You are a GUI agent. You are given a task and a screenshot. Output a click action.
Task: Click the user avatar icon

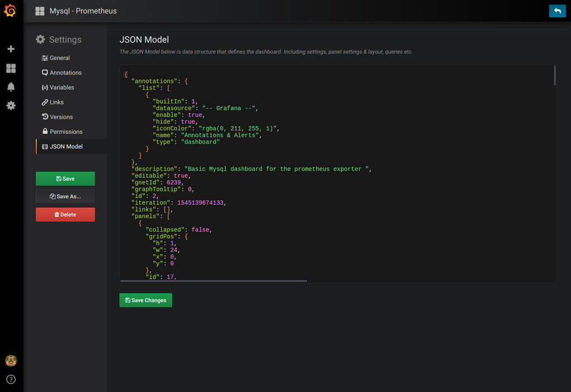(x=11, y=361)
